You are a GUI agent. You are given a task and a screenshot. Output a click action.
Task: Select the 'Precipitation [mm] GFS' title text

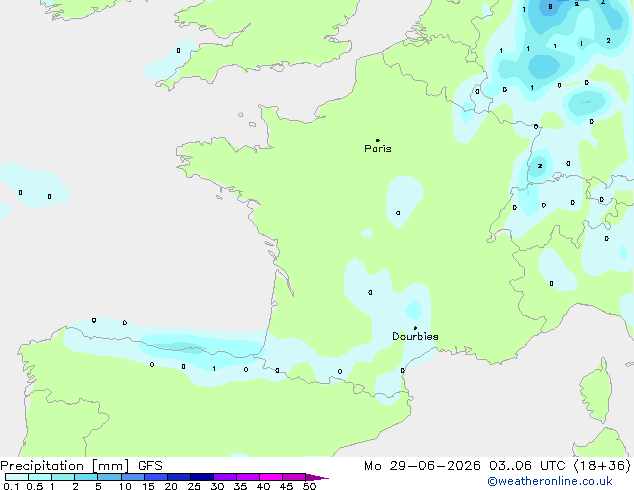click(81, 466)
